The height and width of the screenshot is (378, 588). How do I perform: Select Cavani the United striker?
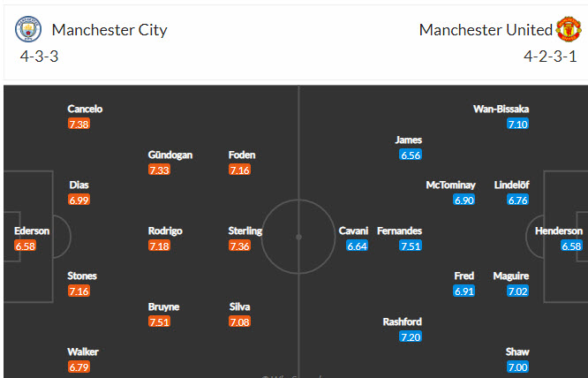(x=353, y=231)
